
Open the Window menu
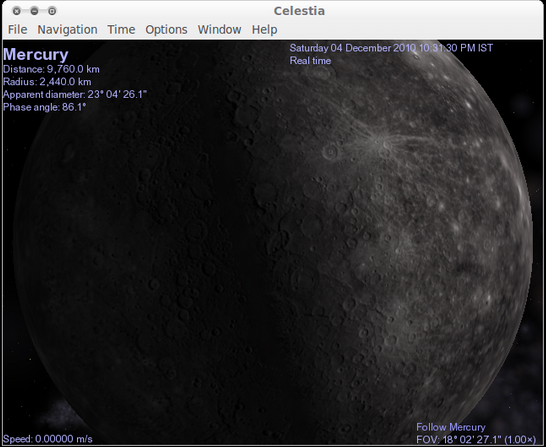pyautogui.click(x=219, y=30)
